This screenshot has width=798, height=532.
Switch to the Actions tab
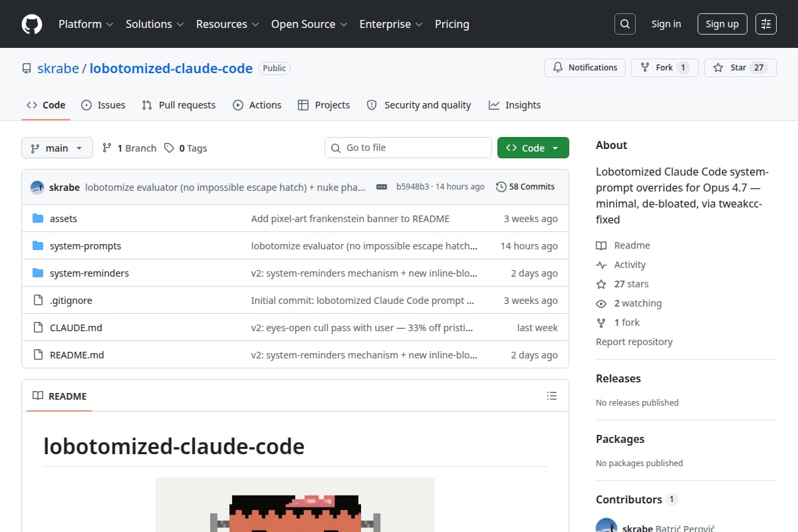click(257, 105)
